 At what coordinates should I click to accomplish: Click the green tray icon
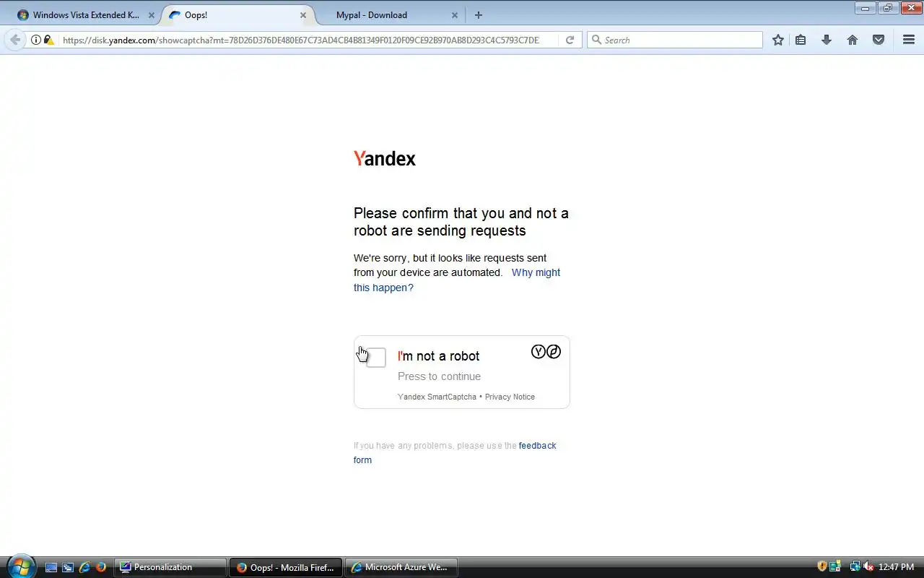click(x=835, y=567)
